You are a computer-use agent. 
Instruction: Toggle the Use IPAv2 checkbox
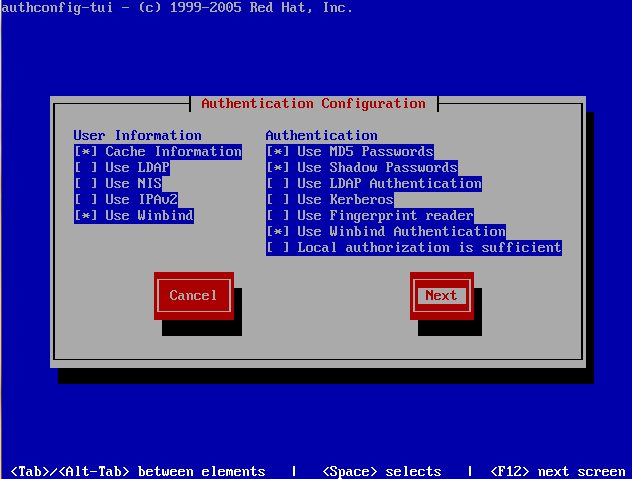pyautogui.click(x=126, y=200)
